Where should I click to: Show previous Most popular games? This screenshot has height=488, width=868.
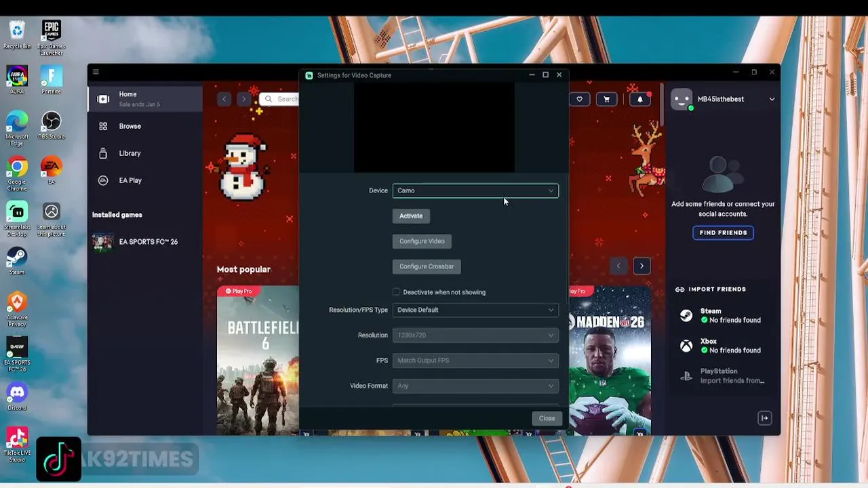click(618, 266)
